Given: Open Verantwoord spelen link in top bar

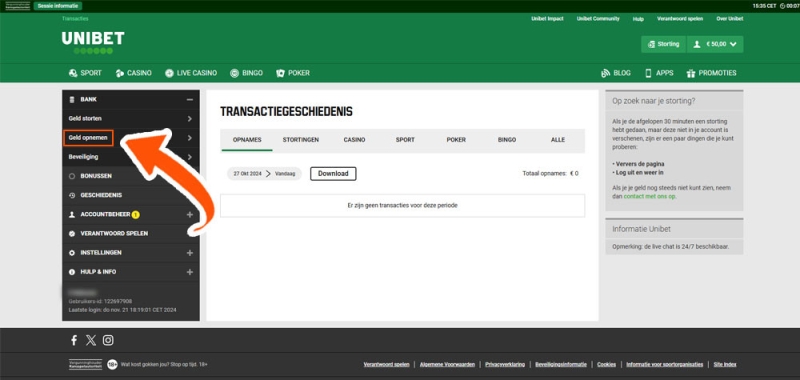Looking at the screenshot, I should tap(680, 19).
